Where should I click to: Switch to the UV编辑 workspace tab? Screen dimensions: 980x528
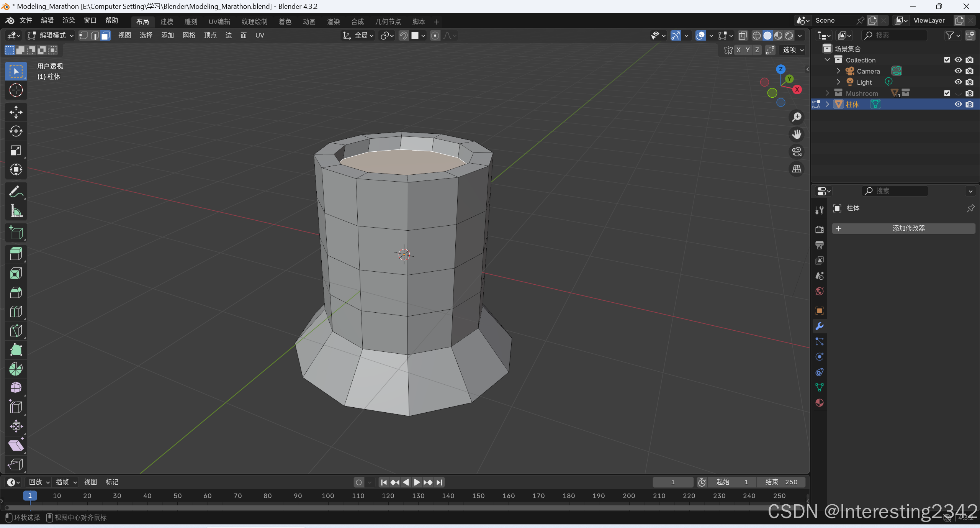point(219,22)
